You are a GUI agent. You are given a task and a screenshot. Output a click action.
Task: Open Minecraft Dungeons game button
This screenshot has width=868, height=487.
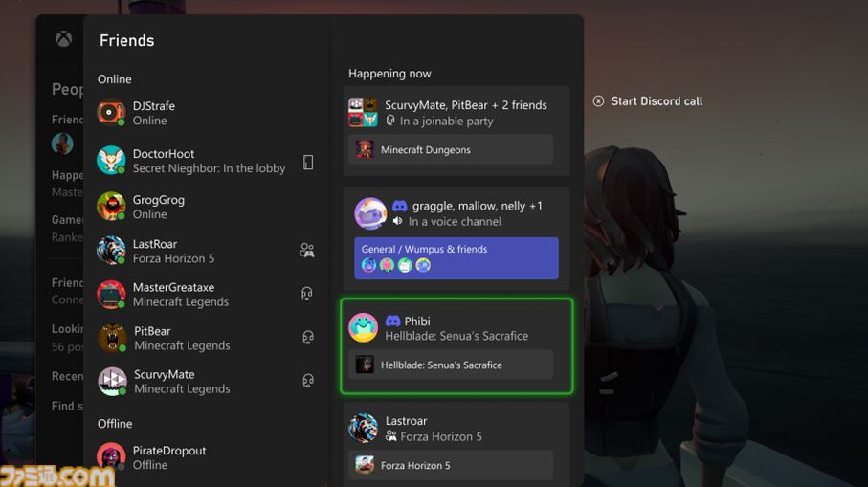click(x=451, y=149)
